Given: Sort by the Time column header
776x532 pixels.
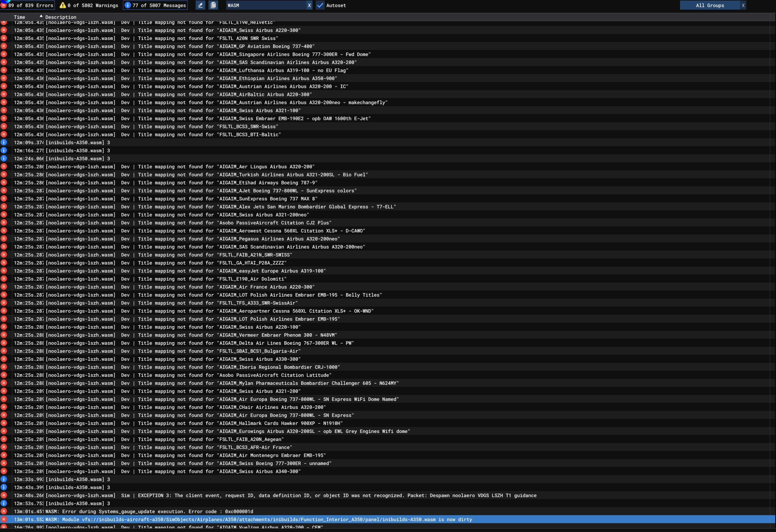Looking at the screenshot, I should point(19,17).
